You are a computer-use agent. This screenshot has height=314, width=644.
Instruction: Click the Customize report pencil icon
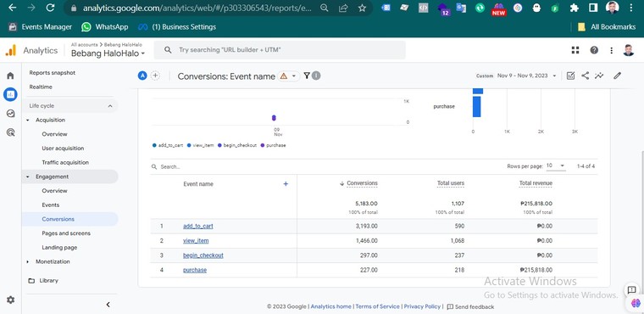pyautogui.click(x=617, y=76)
